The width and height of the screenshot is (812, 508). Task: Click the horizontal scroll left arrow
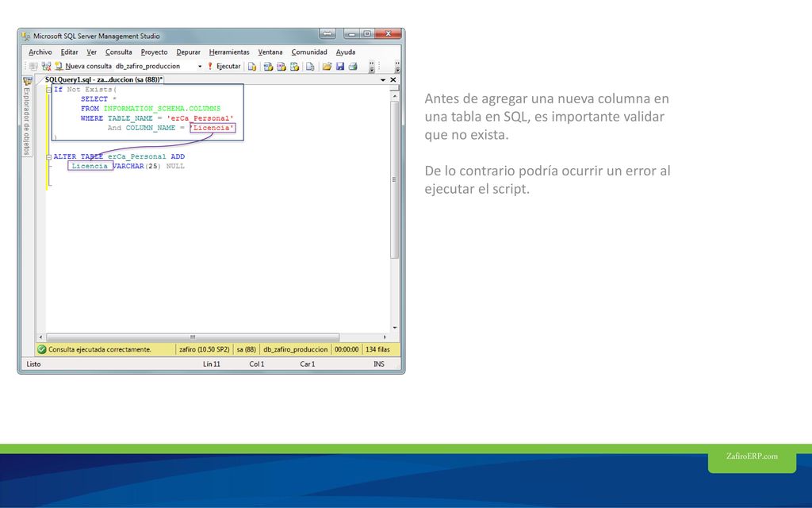point(41,337)
